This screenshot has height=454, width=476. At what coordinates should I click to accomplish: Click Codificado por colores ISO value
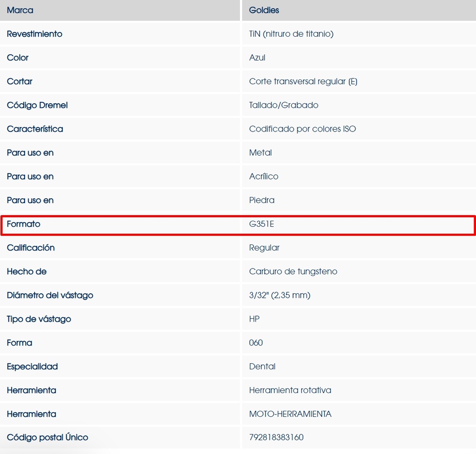(x=302, y=129)
